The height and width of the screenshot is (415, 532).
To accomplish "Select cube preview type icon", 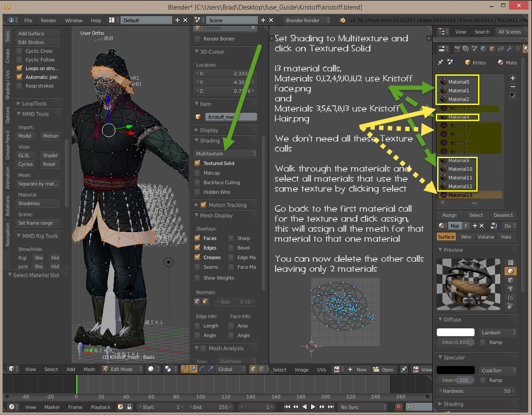I will (x=511, y=280).
